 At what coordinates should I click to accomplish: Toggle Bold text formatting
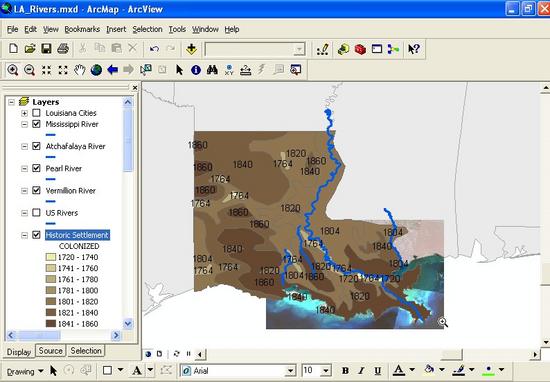[345, 370]
